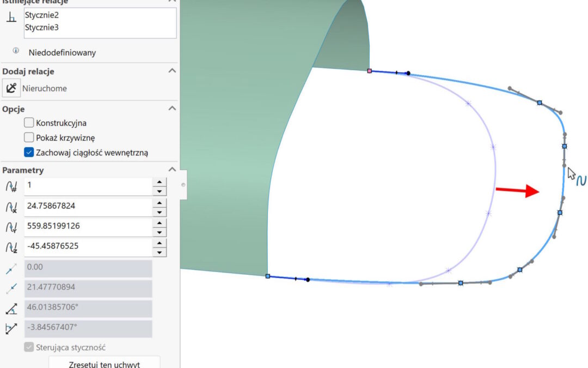588x368 pixels.
Task: Collapse the Opcje section
Action: pos(172,108)
